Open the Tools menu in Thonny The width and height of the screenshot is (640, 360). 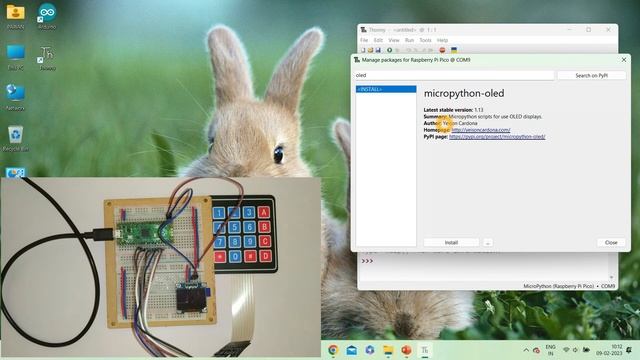click(425, 40)
